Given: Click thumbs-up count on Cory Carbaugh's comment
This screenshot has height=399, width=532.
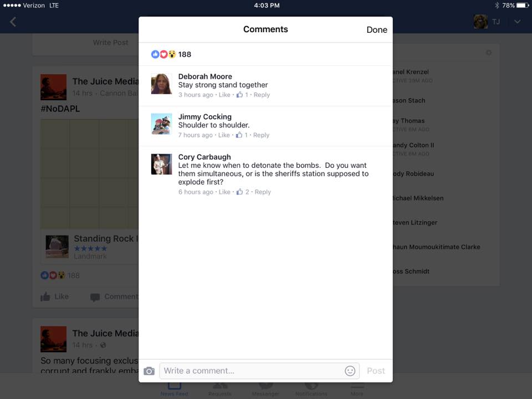Looking at the screenshot, I should [x=247, y=192].
